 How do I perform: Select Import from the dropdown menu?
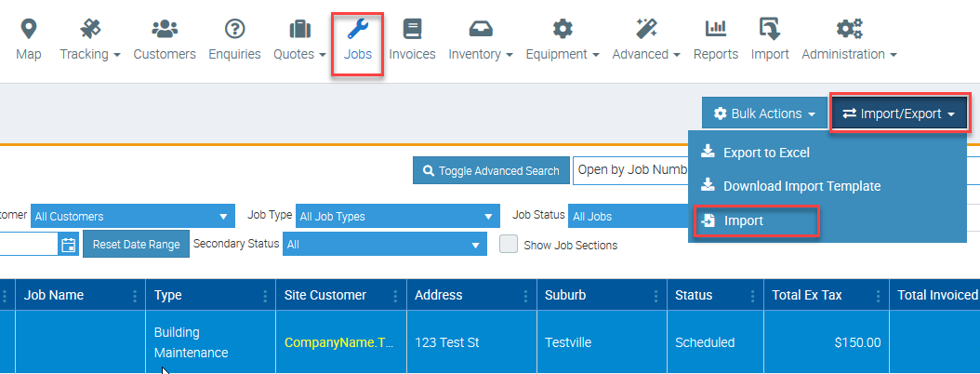[x=744, y=221]
